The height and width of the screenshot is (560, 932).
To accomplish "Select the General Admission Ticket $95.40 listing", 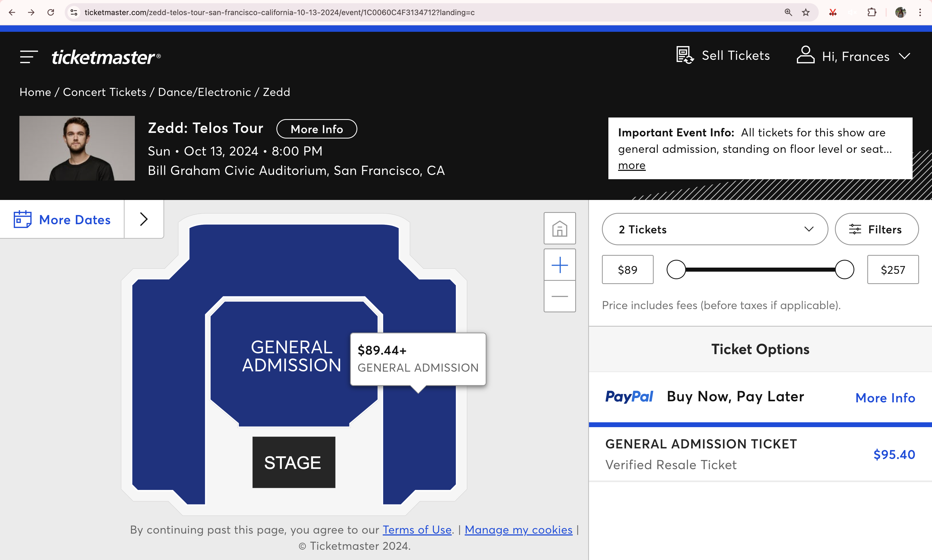I will (x=760, y=454).
